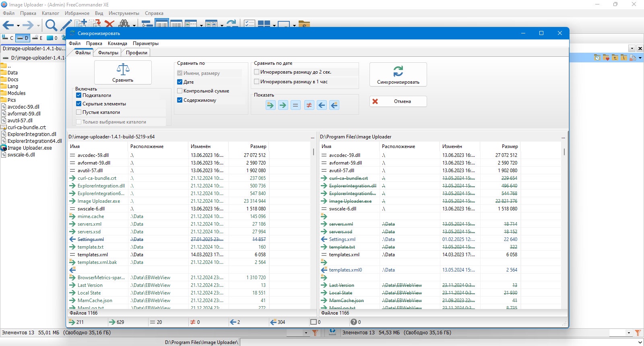644x346 pixels.
Task: Expand the back-history dropdown arrow
Action: (18, 26)
